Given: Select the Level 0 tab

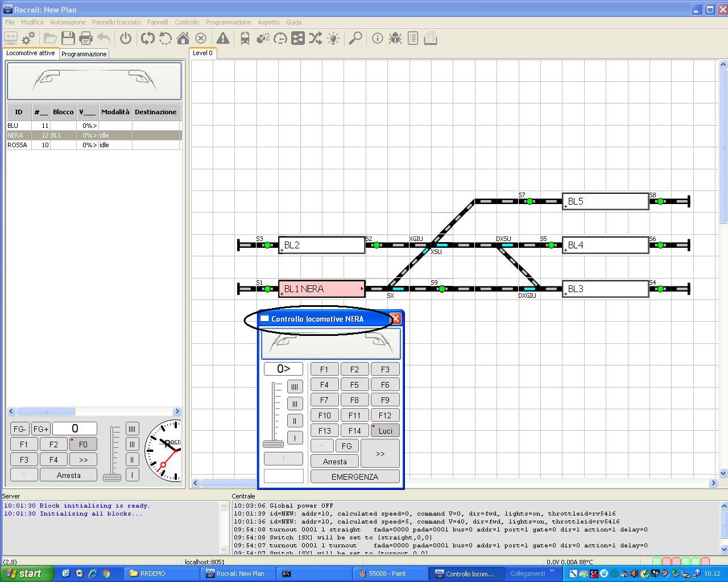Looking at the screenshot, I should (202, 53).
